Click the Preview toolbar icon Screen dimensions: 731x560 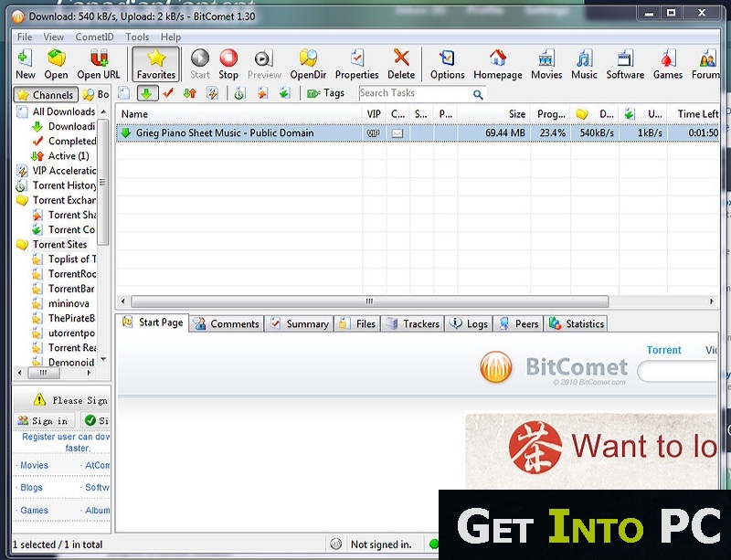264,64
